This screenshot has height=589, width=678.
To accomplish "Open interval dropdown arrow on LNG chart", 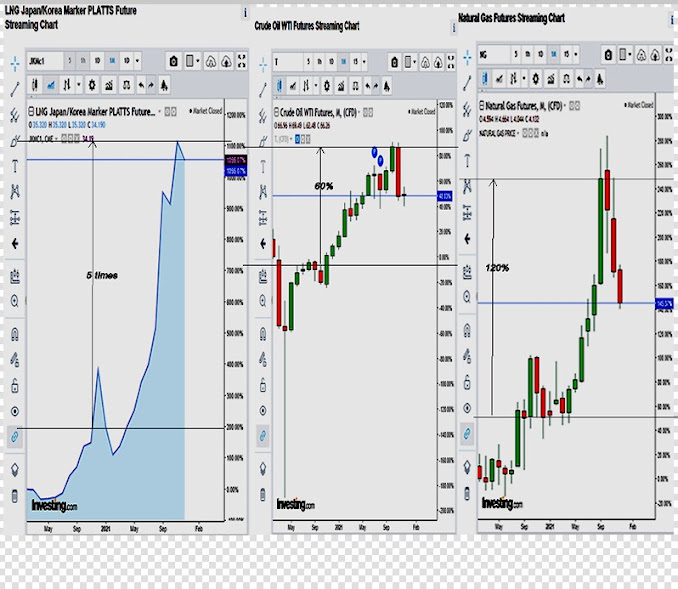I will tap(138, 61).
